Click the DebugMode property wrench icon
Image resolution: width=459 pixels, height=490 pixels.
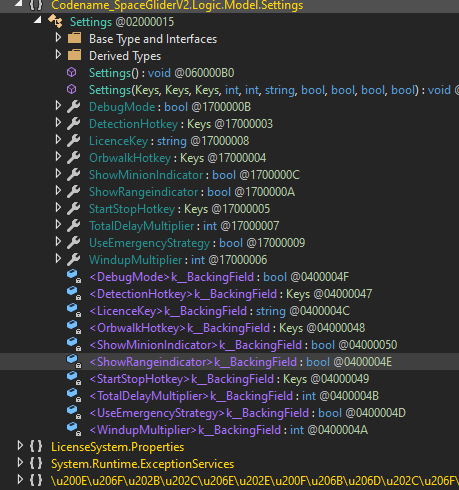(x=73, y=107)
